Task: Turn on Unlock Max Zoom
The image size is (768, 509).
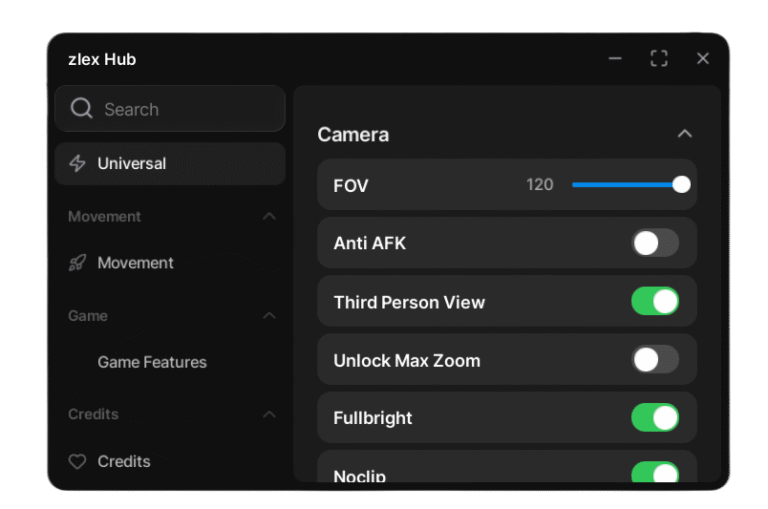Action: click(655, 359)
